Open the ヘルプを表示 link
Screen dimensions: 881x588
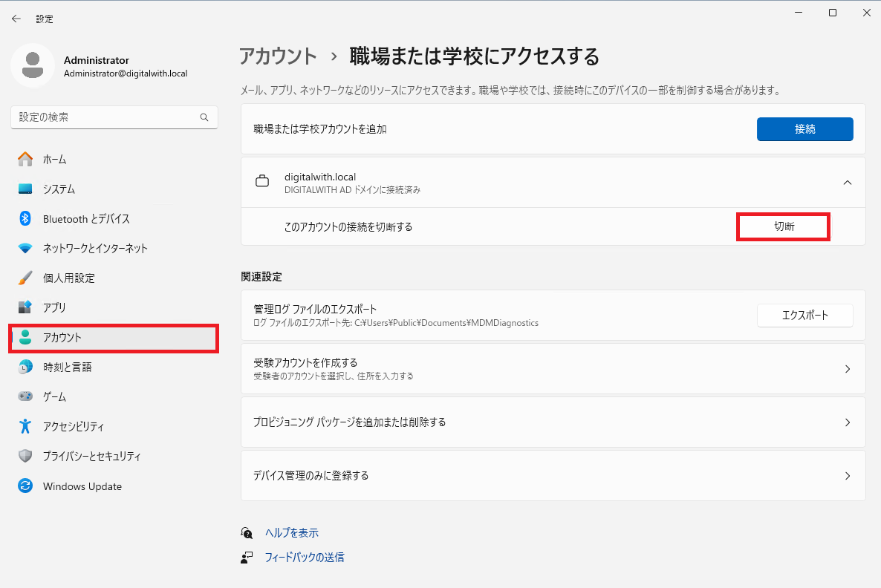coord(292,533)
